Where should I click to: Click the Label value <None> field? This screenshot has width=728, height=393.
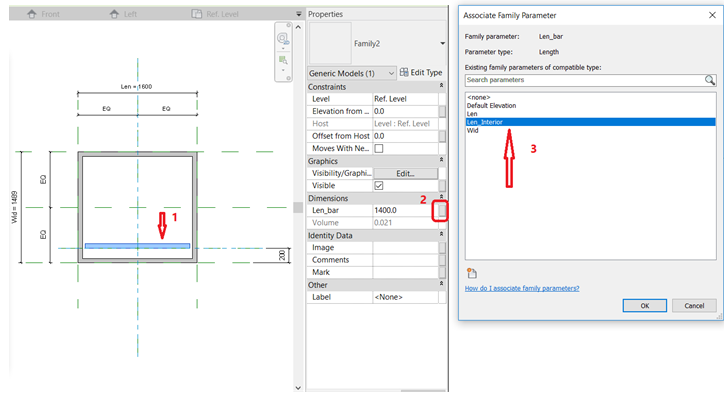405,297
